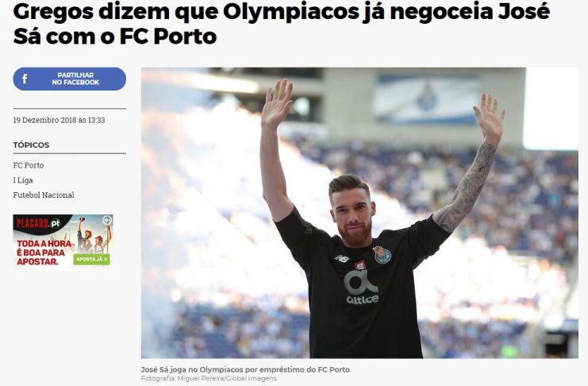The image size is (588, 386).
Task: Click the FC Porto crest on the shirt
Action: tap(382, 255)
